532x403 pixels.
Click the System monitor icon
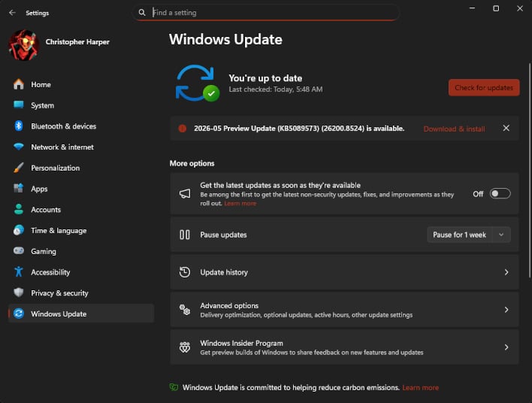pyautogui.click(x=19, y=105)
